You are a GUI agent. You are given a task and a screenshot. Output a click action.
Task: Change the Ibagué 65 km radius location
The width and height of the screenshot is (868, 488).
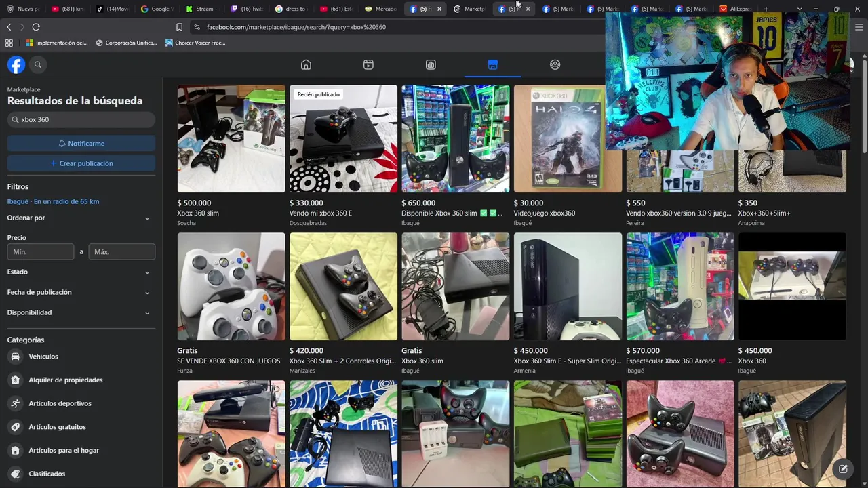53,201
